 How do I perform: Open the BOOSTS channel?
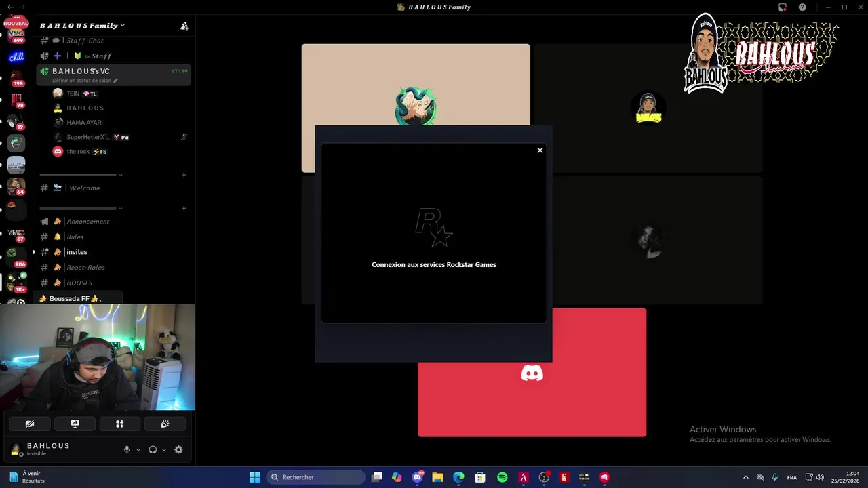pos(113,283)
